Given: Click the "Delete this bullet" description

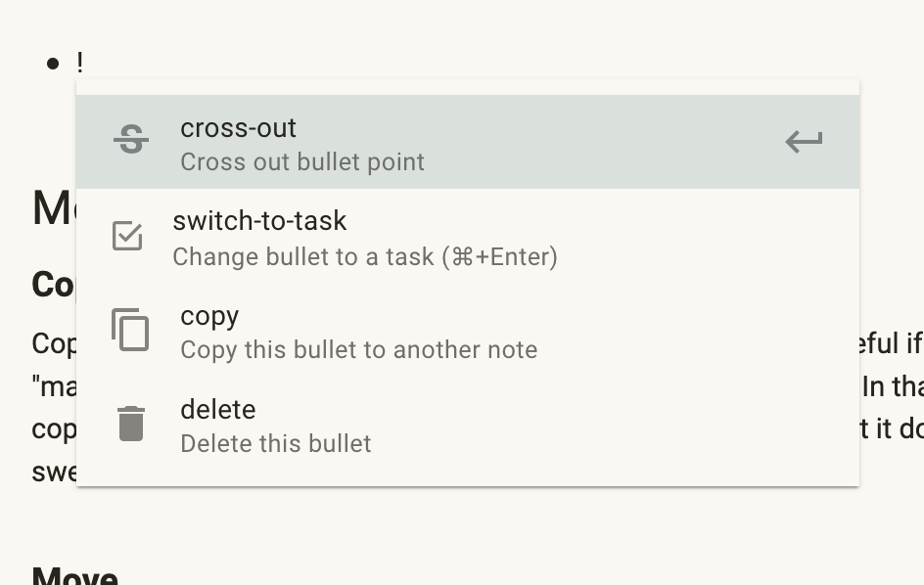Looking at the screenshot, I should pos(276,443).
